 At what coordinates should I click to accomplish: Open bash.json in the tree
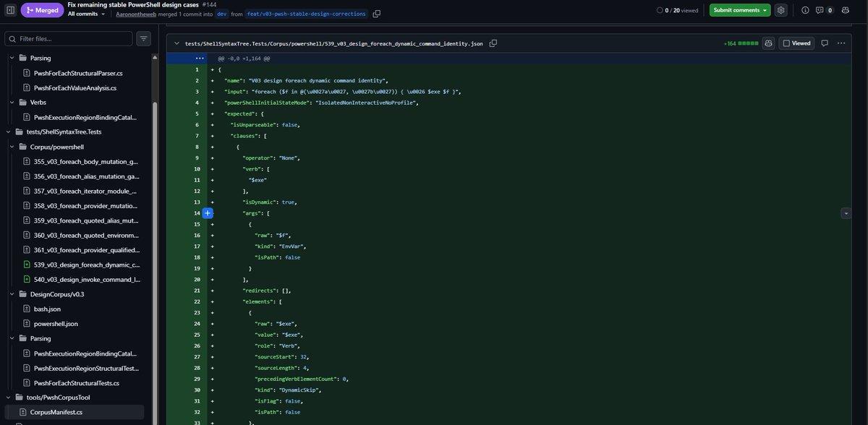click(x=47, y=309)
